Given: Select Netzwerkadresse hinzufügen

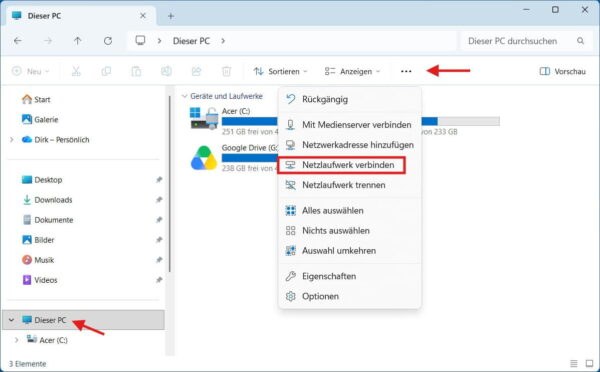Looking at the screenshot, I should click(350, 145).
